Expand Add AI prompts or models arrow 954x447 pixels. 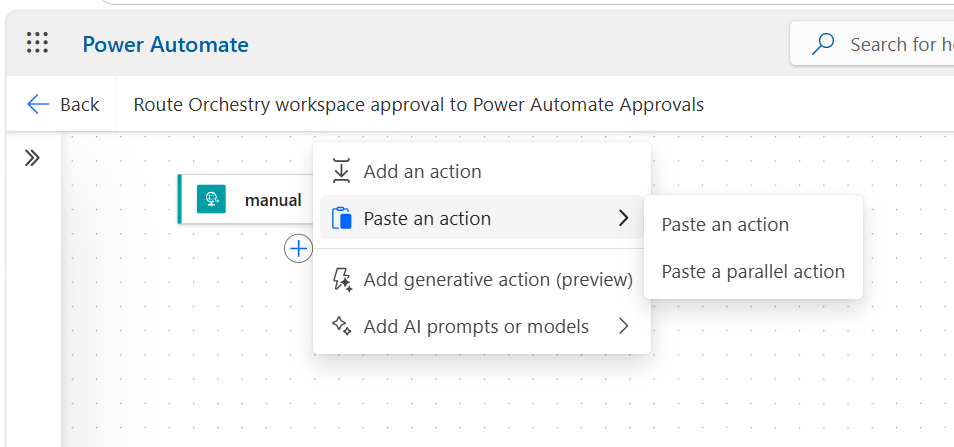tap(623, 326)
